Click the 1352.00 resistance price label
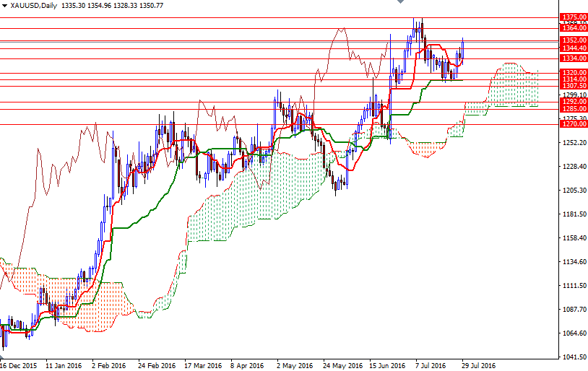Image resolution: width=588 pixels, height=371 pixels. (573, 40)
